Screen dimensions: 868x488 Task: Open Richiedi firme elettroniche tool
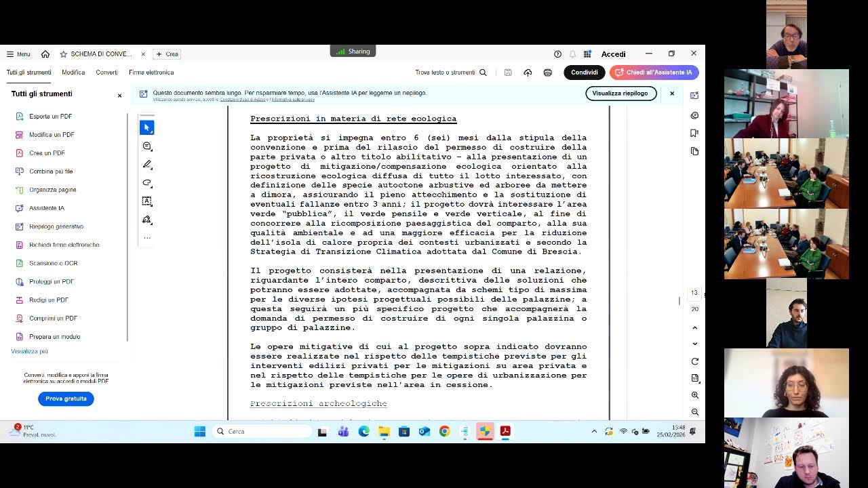click(x=64, y=245)
